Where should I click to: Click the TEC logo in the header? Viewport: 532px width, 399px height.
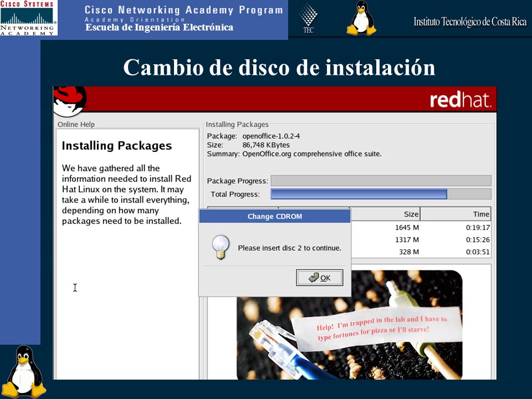[308, 18]
